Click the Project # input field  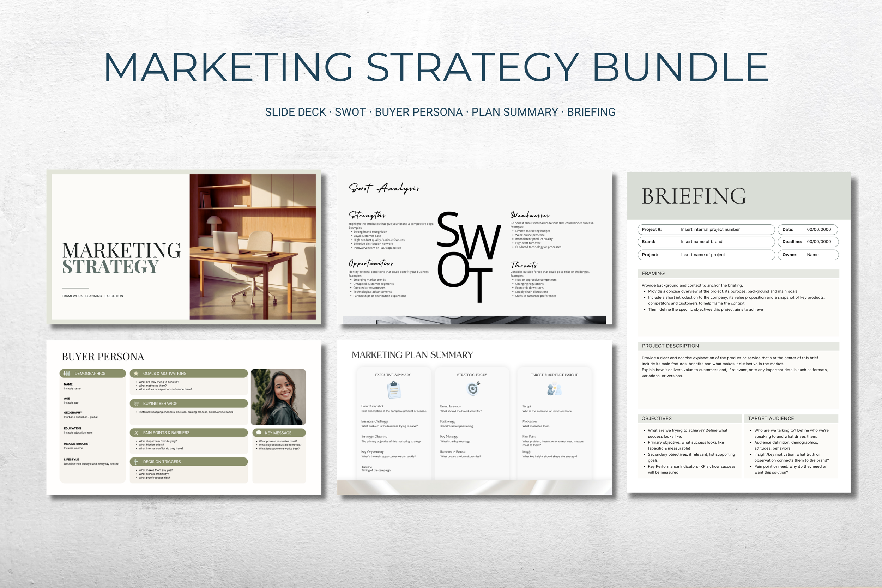(x=706, y=230)
